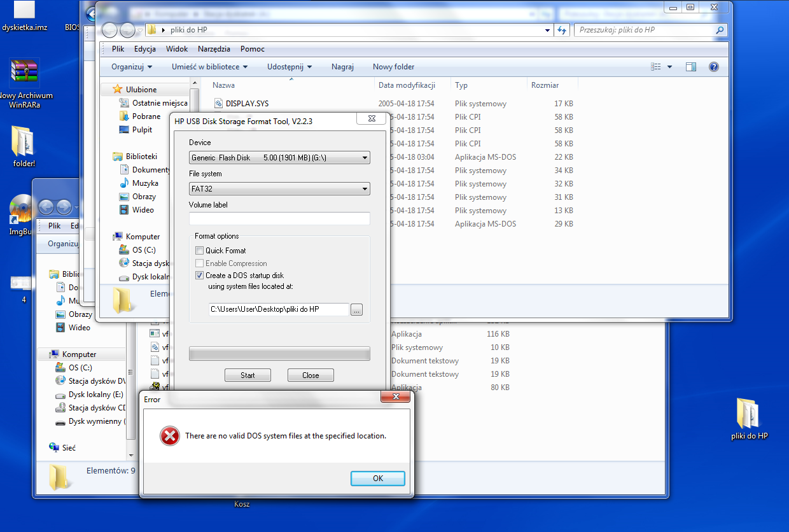Open the 'folder!' desktop icon

point(24,141)
